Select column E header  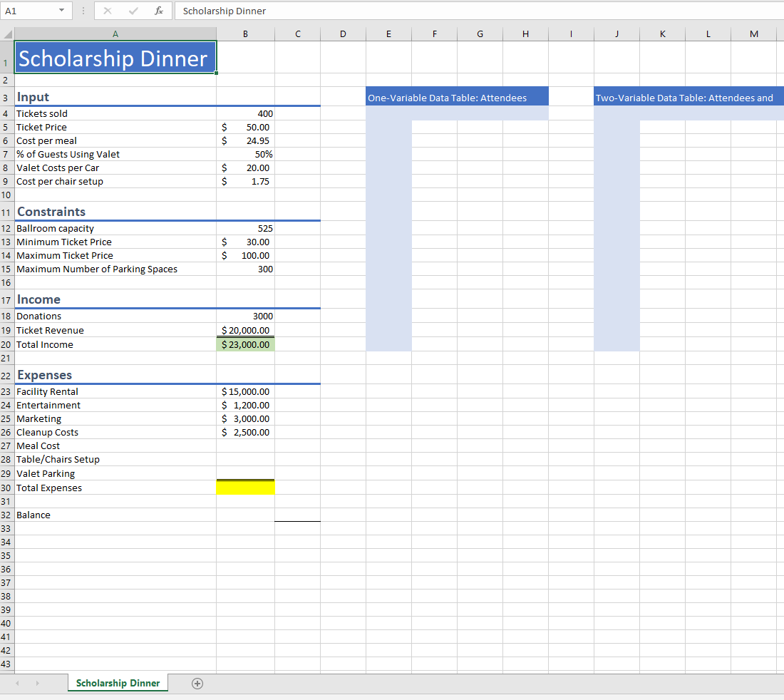click(388, 34)
